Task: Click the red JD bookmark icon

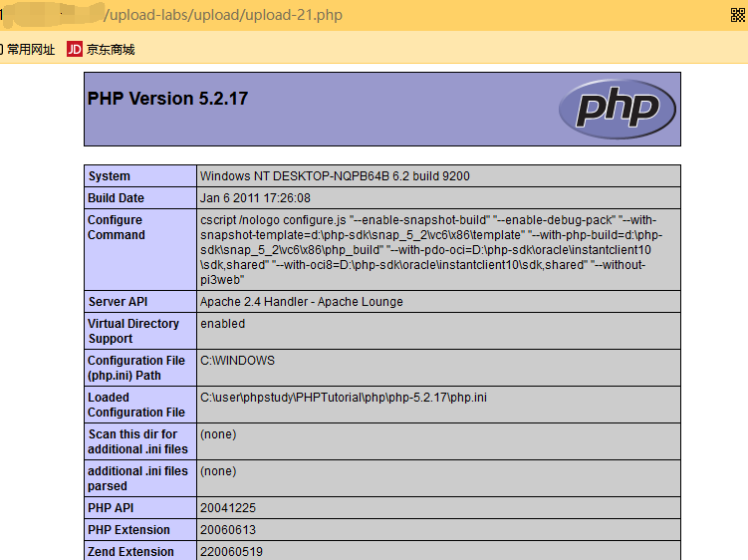Action: [x=75, y=49]
